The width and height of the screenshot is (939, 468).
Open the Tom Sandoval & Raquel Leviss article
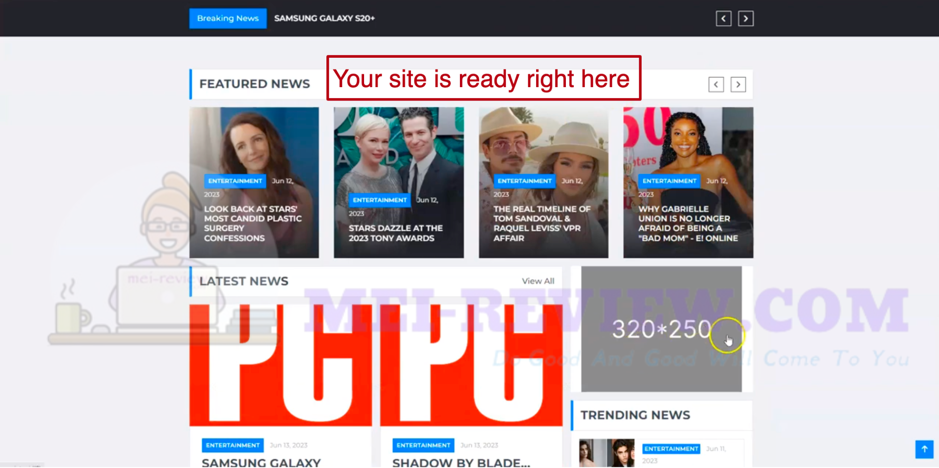pyautogui.click(x=542, y=224)
